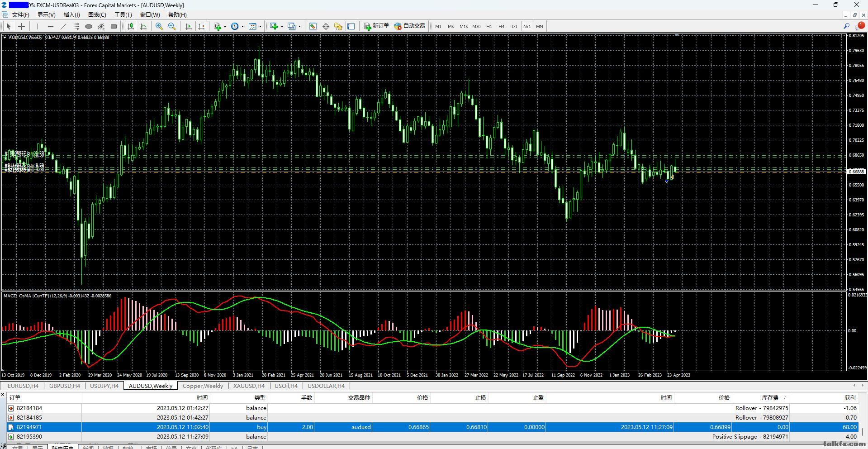
Task: Click the new chart icon
Action: click(274, 26)
